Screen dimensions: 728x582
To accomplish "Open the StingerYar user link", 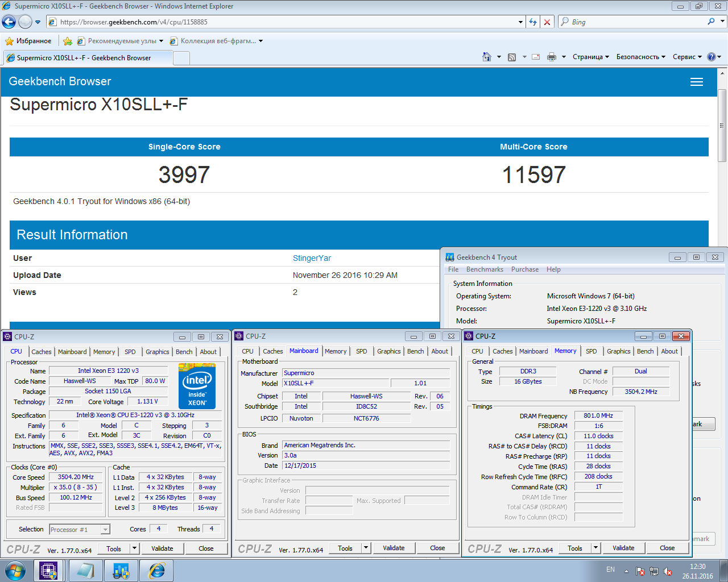I will [x=312, y=258].
